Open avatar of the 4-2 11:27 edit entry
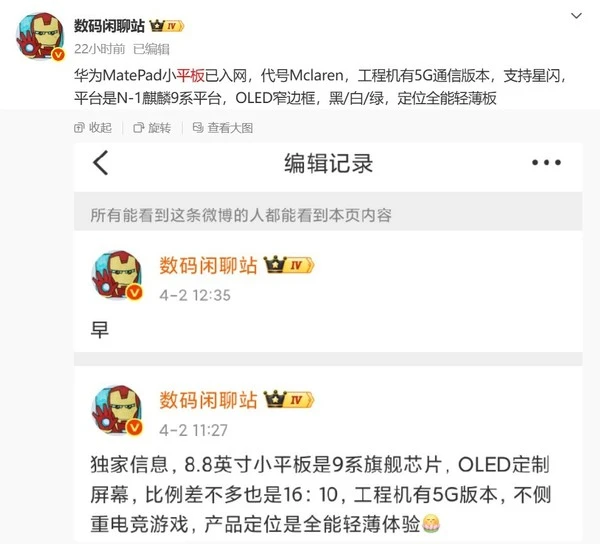 (117, 410)
